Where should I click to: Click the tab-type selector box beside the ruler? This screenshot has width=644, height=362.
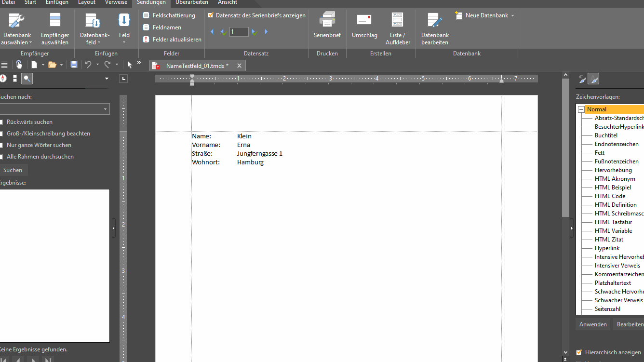click(x=123, y=79)
